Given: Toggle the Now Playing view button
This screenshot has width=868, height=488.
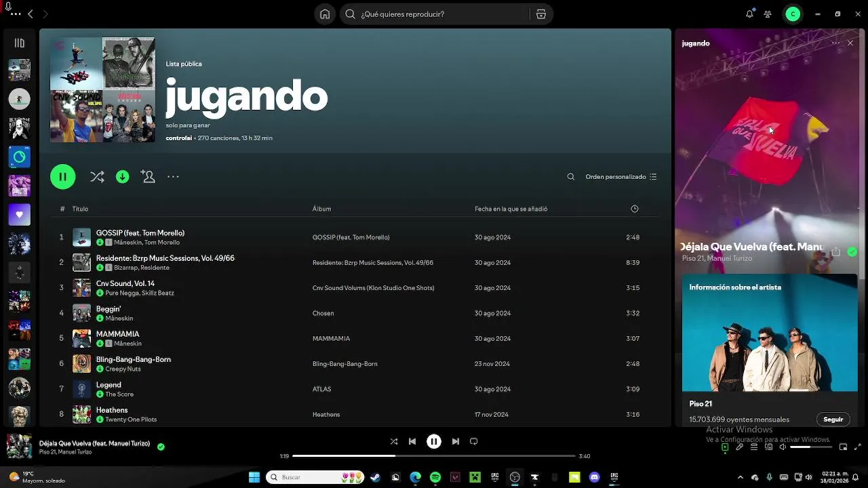Looking at the screenshot, I should pyautogui.click(x=725, y=447).
